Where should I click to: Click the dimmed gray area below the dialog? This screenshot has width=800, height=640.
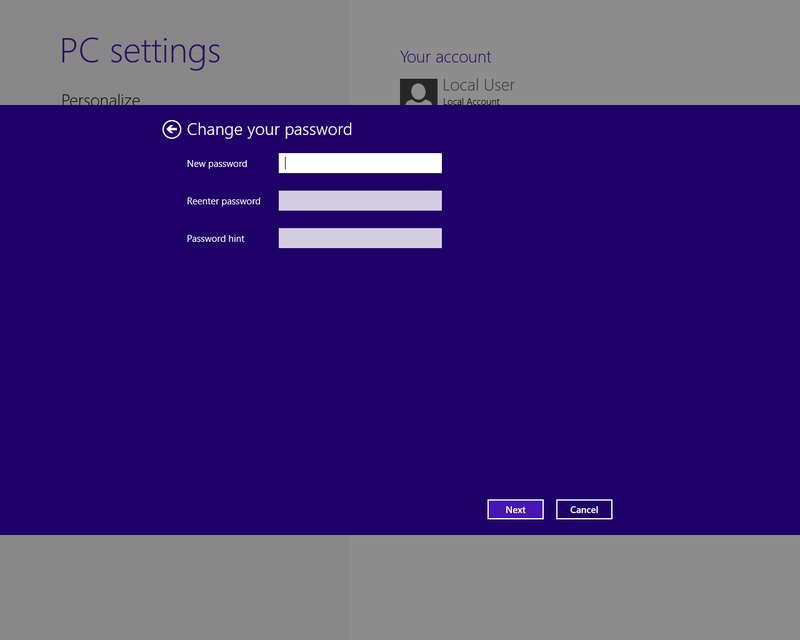[400, 590]
